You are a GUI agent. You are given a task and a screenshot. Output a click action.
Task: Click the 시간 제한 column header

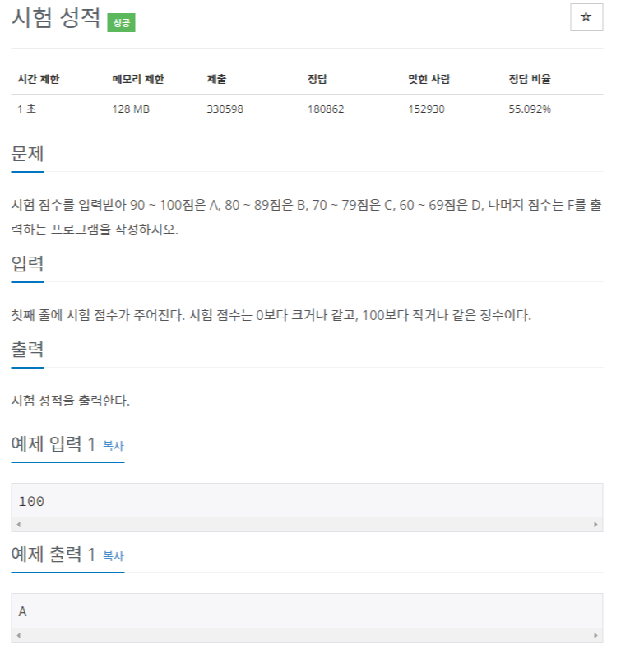pyautogui.click(x=39, y=79)
